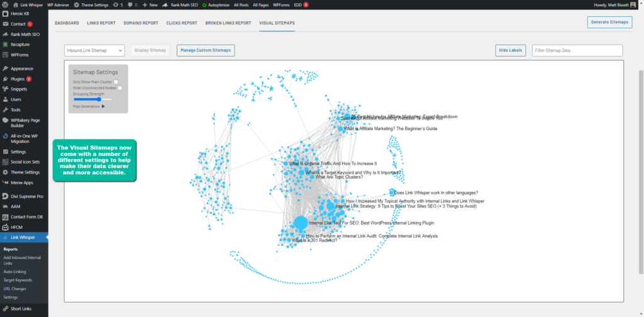644x317 pixels.
Task: Click the Generate Sitemaps button
Action: (609, 23)
